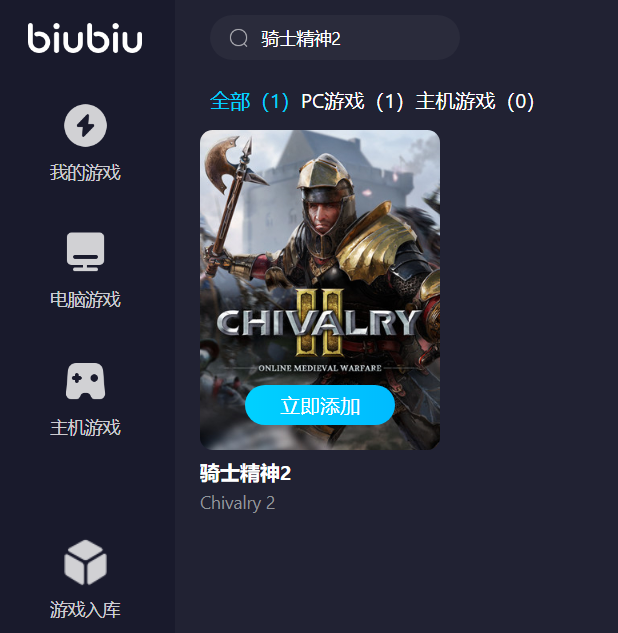Open My Games via the lightning bolt icon
The height and width of the screenshot is (633, 618).
pos(86,126)
